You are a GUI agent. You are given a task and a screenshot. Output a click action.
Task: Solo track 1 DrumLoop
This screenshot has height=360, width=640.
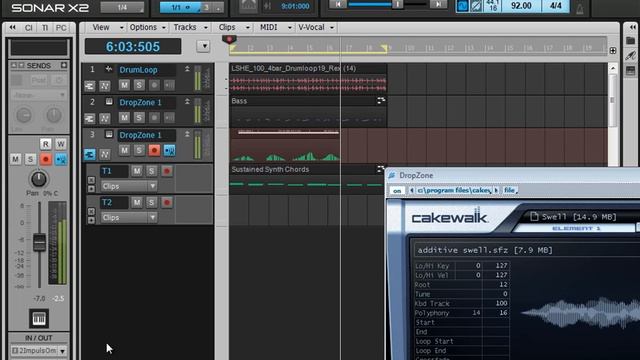(139, 85)
